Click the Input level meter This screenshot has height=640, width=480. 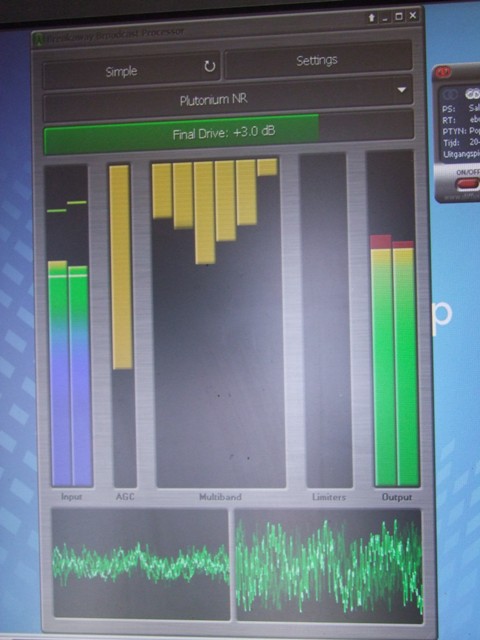[x=69, y=326]
